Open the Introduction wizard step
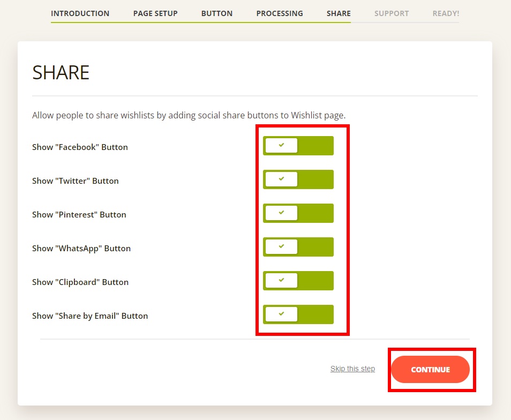511x420 pixels. (80, 13)
